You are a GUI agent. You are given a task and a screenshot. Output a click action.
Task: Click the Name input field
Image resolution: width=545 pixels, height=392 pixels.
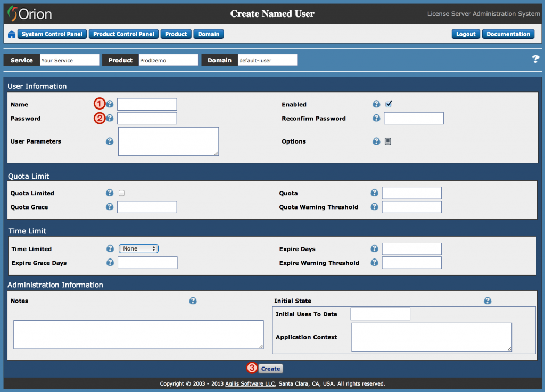(x=147, y=104)
